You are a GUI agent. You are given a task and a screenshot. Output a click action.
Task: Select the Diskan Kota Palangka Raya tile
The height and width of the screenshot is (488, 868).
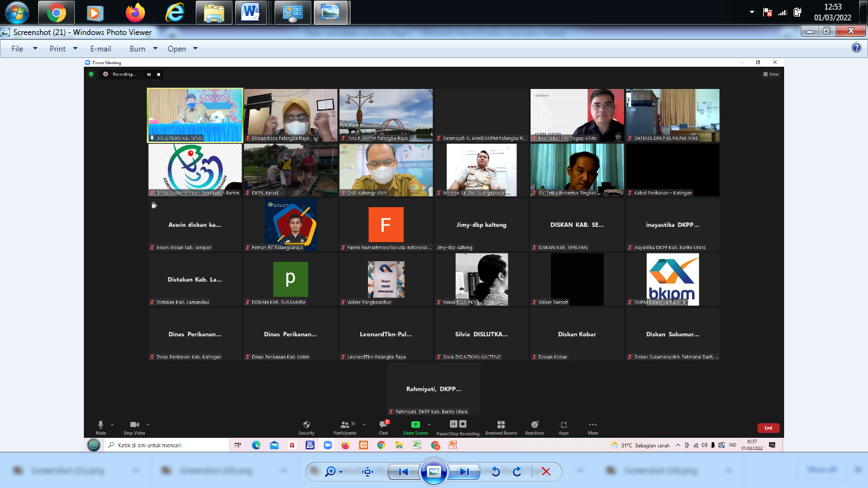point(291,115)
